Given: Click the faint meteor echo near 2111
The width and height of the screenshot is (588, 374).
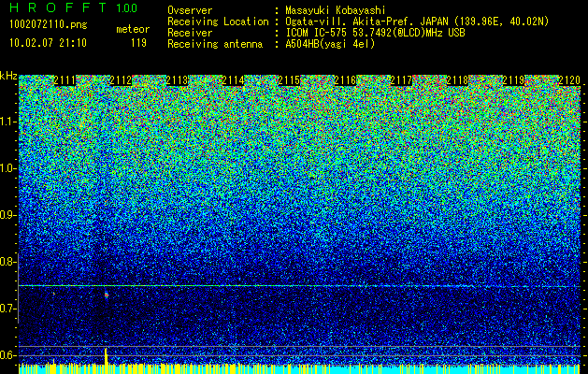Looking at the screenshot, I should click(x=54, y=294).
